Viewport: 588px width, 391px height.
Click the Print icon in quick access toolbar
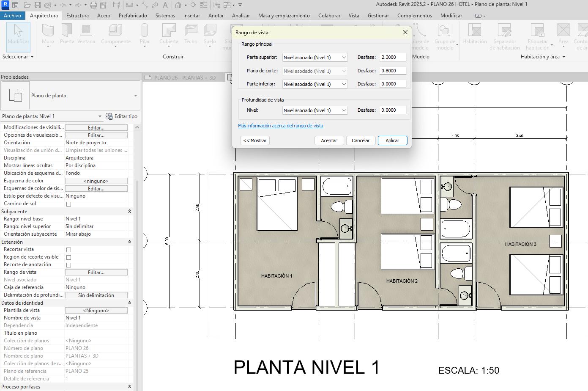(x=93, y=5)
